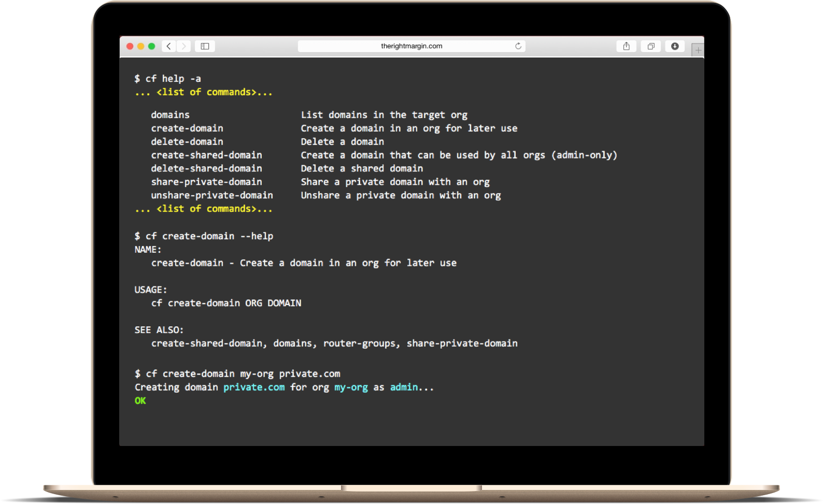823x504 pixels.
Task: Show all tabs overview icon
Action: point(651,46)
